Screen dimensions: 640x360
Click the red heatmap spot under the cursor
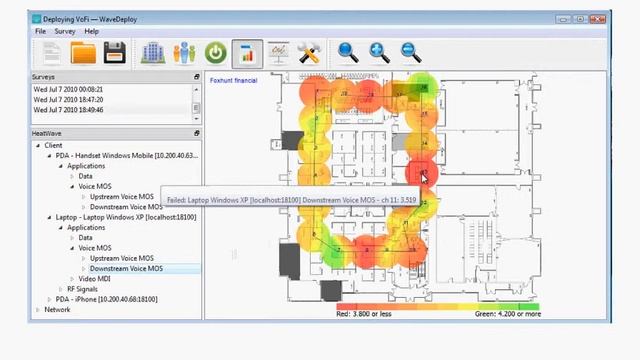[422, 173]
